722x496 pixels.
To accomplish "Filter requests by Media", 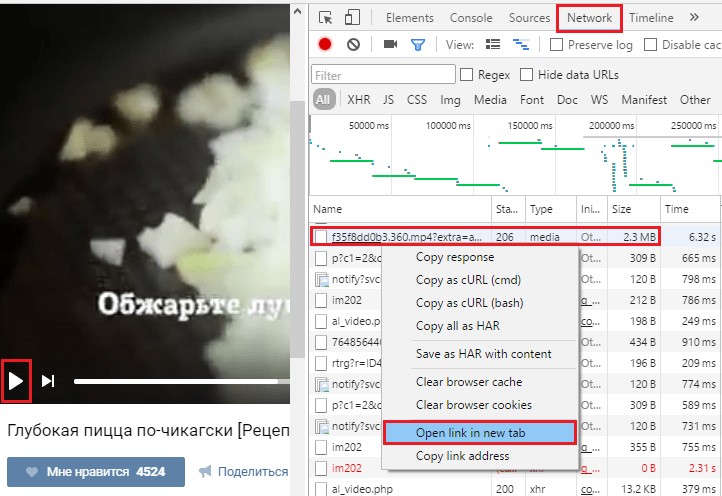I will [490, 100].
